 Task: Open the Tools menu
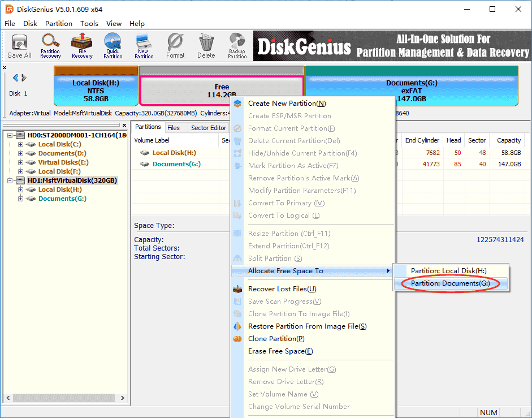tap(89, 23)
